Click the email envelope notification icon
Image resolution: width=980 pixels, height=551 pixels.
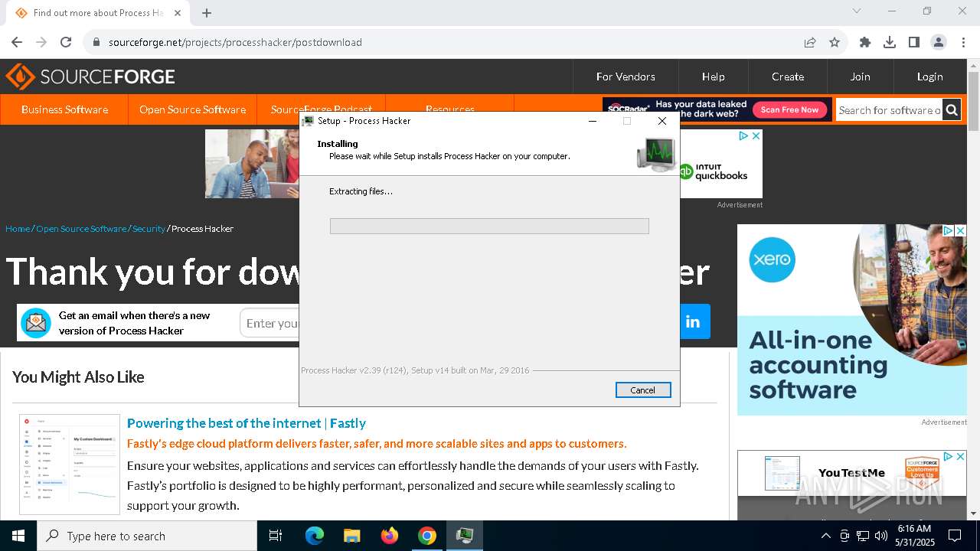tap(36, 323)
